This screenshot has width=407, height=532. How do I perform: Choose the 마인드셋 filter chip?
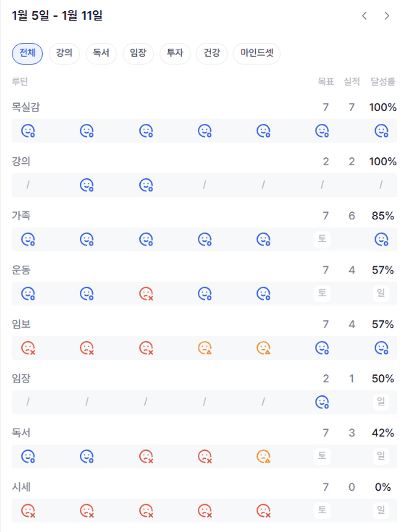click(256, 53)
